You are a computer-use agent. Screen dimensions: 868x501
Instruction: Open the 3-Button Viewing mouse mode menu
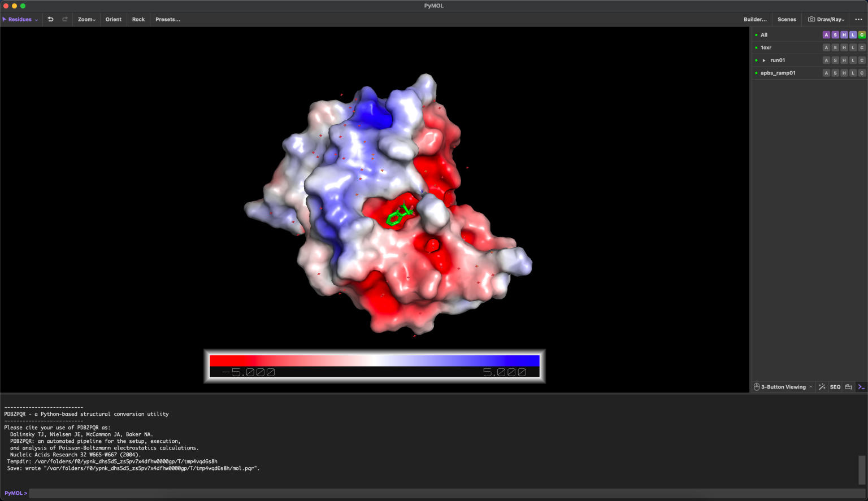(x=783, y=387)
